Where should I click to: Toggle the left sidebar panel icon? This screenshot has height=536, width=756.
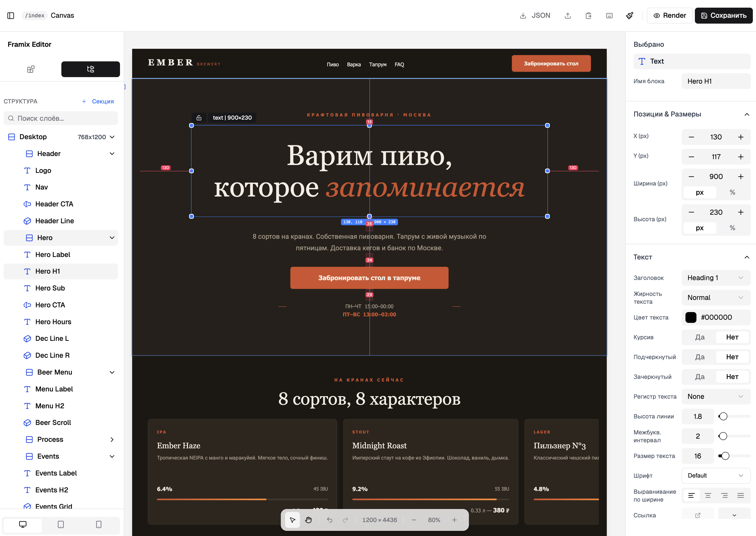coord(11,16)
